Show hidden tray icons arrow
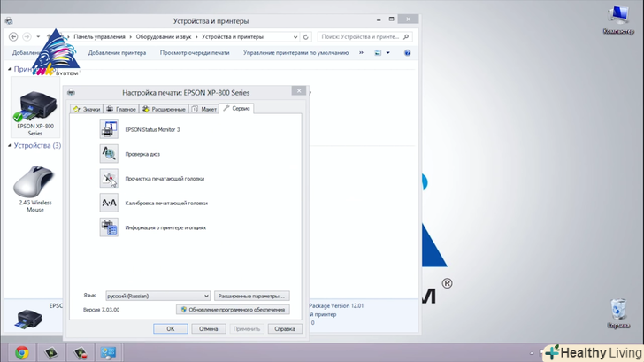This screenshot has height=362, width=644. point(532,353)
